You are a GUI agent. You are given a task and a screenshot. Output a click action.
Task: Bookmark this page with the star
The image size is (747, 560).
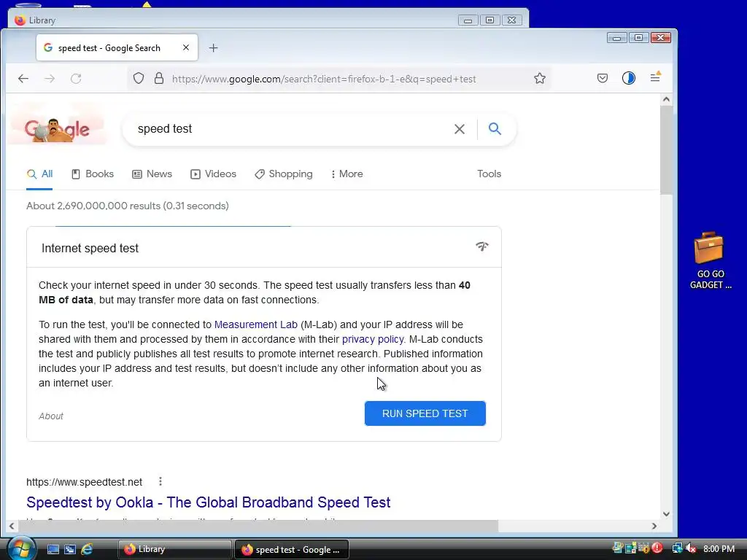539,79
